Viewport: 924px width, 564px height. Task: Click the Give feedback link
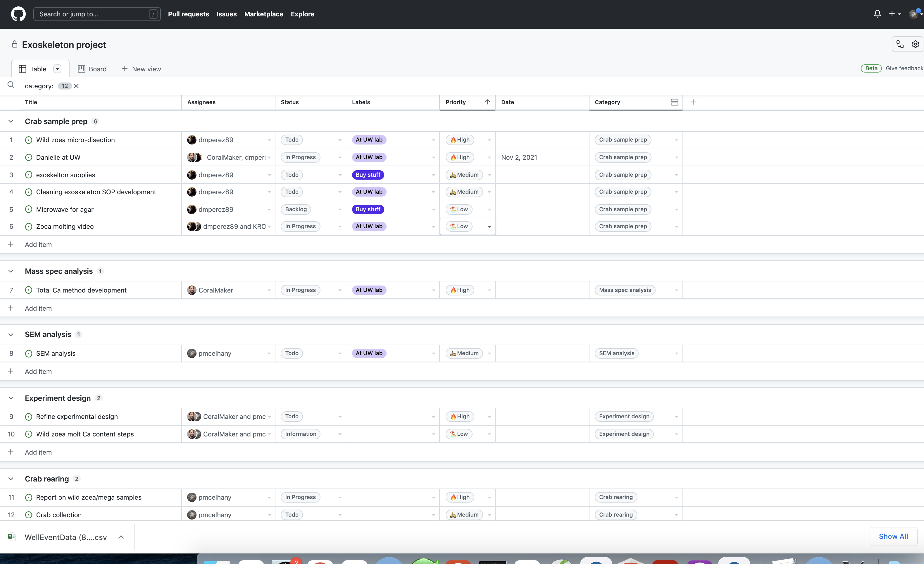904,68
